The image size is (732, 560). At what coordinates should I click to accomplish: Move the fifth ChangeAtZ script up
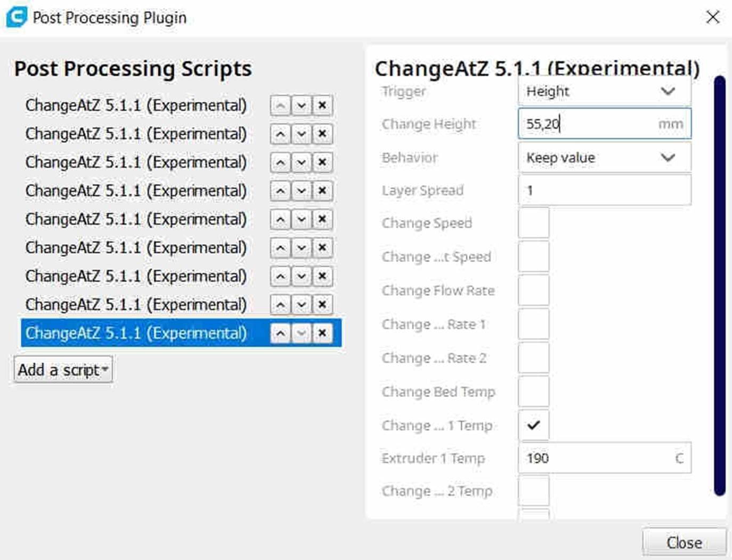(x=280, y=220)
